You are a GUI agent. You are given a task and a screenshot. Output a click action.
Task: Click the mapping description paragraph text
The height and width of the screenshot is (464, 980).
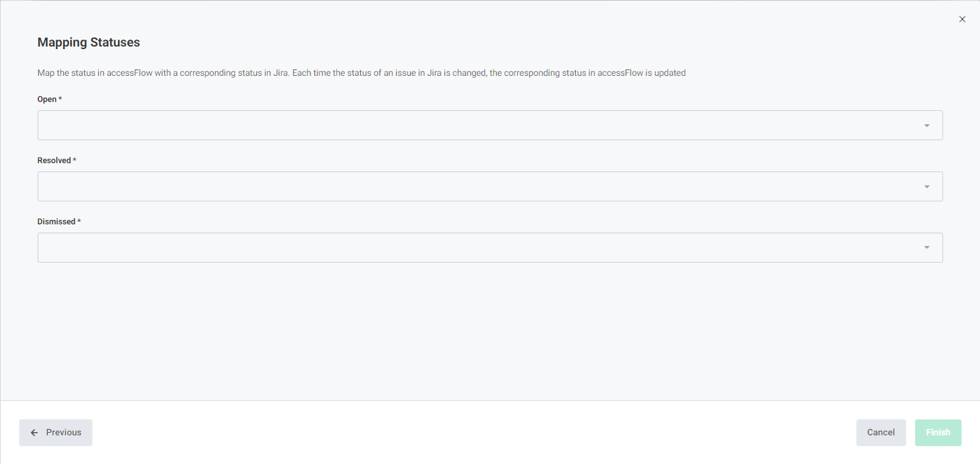362,73
